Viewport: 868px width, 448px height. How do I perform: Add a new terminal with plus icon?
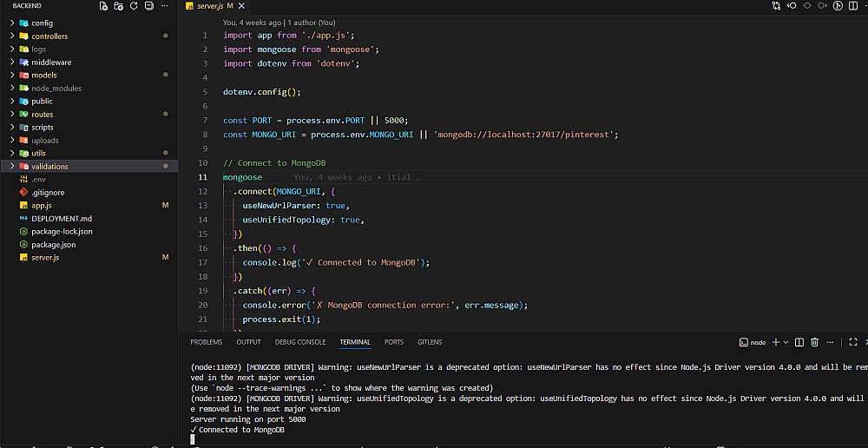(x=775, y=342)
